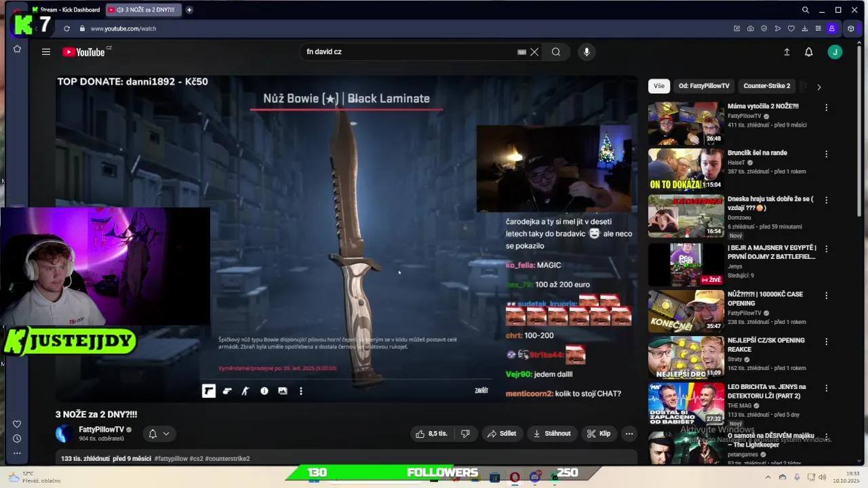Click the video player showing the Bowie knife
Screen dimensions: 868x488
point(347,239)
